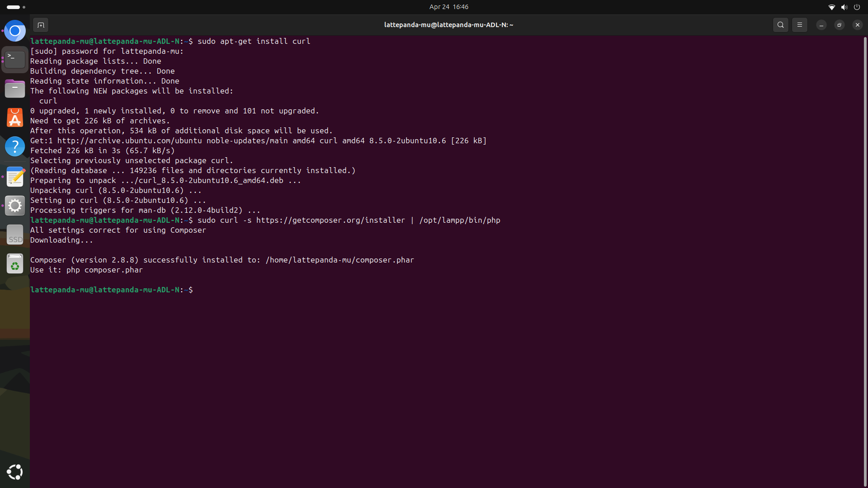Show applications via Ubuntu logo

tap(15, 472)
